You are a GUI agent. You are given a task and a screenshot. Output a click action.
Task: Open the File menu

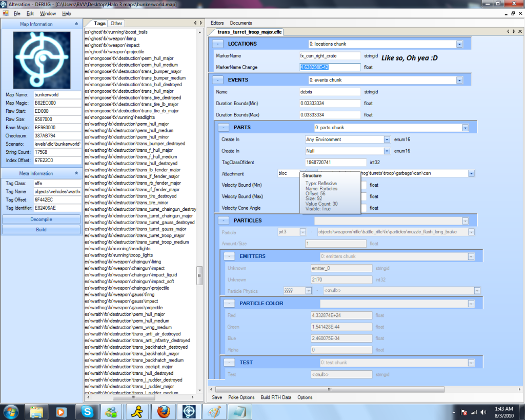(17, 13)
